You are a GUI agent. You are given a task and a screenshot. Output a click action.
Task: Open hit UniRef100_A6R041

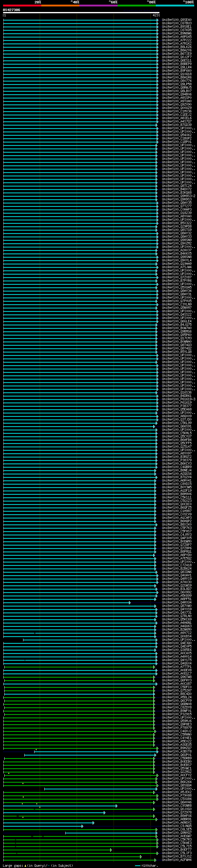coord(177,481)
